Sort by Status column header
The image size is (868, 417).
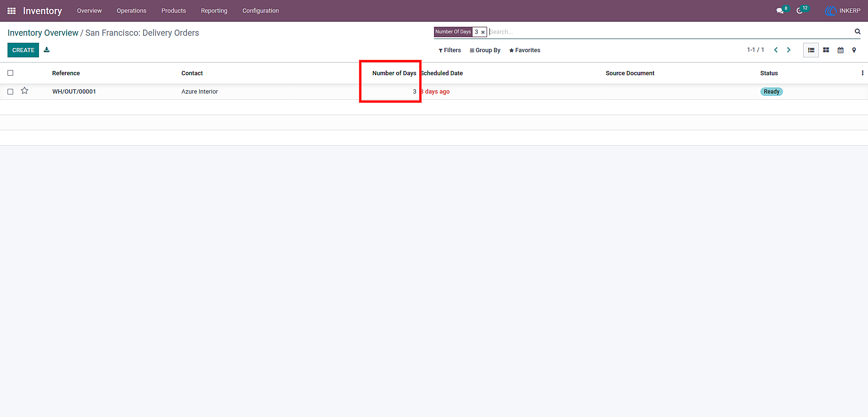coord(769,73)
